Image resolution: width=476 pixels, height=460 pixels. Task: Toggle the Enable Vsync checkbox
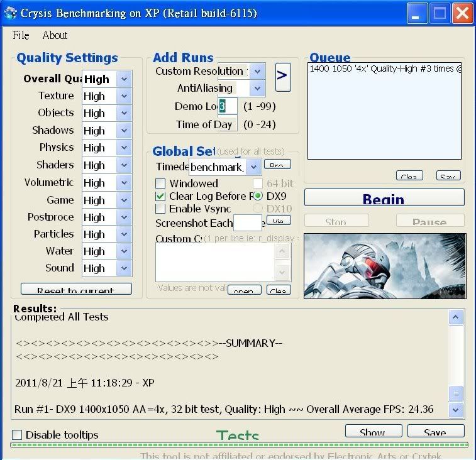pyautogui.click(x=160, y=209)
